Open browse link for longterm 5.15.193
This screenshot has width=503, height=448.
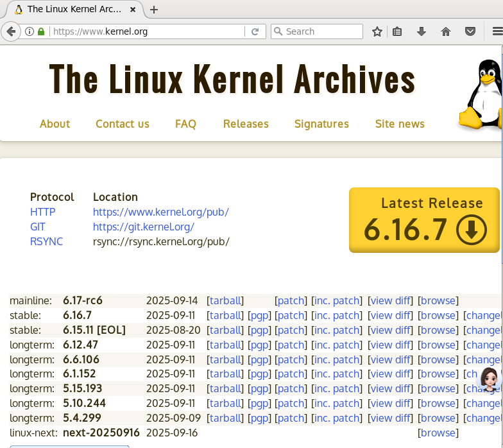point(438,389)
